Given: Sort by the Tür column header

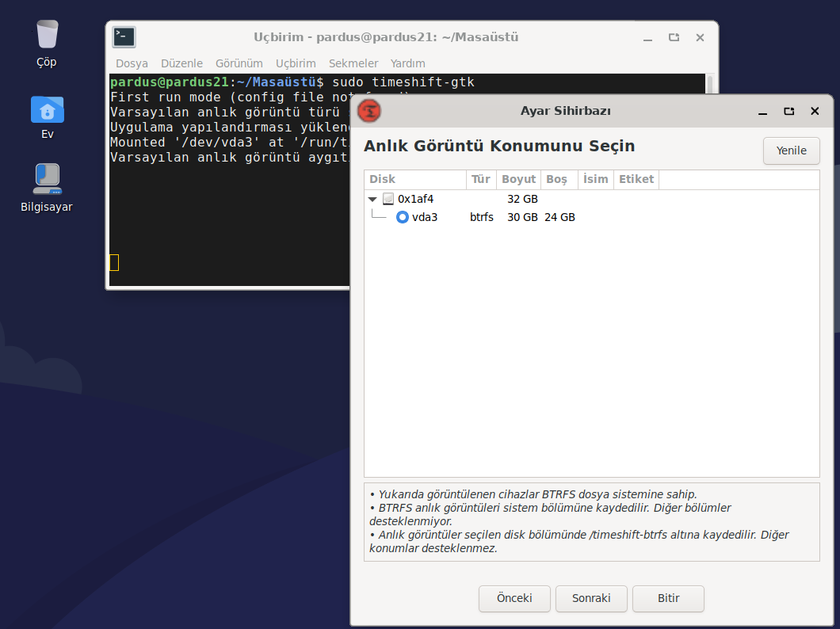Looking at the screenshot, I should coord(481,179).
